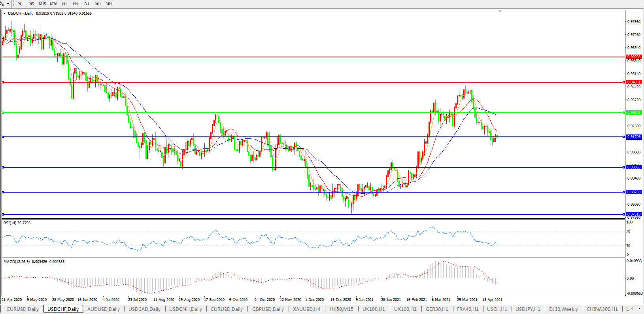Switch chart to M1 timeframe
Viewport: 644px width, 314px height.
click(x=20, y=4)
